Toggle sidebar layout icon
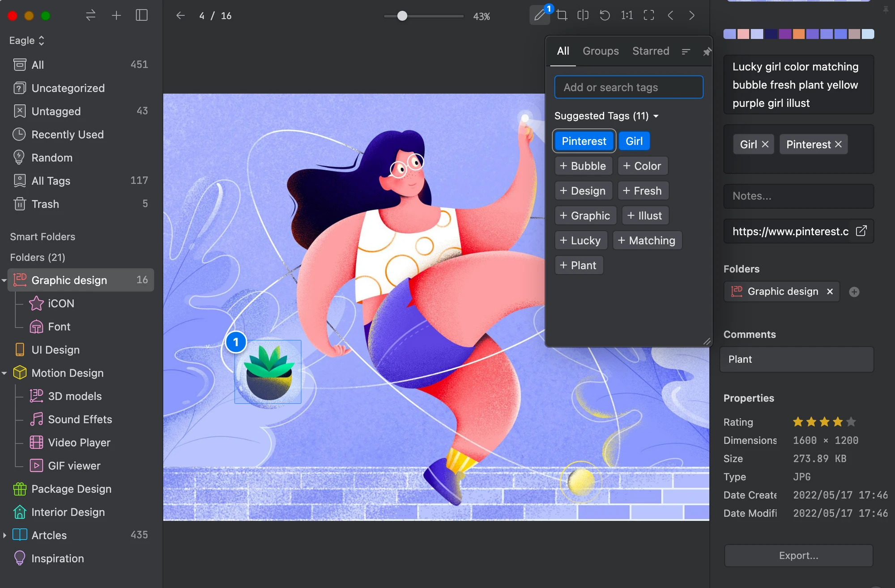This screenshot has height=588, width=895. [141, 16]
